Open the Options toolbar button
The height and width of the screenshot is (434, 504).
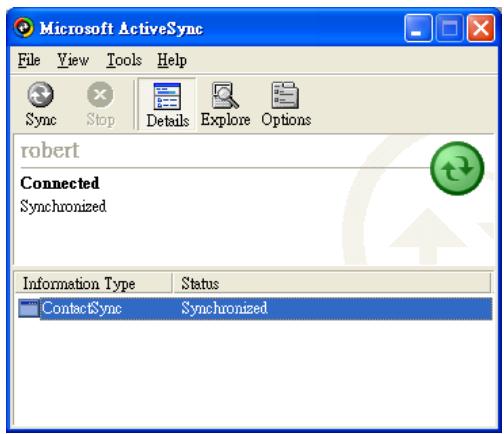286,104
